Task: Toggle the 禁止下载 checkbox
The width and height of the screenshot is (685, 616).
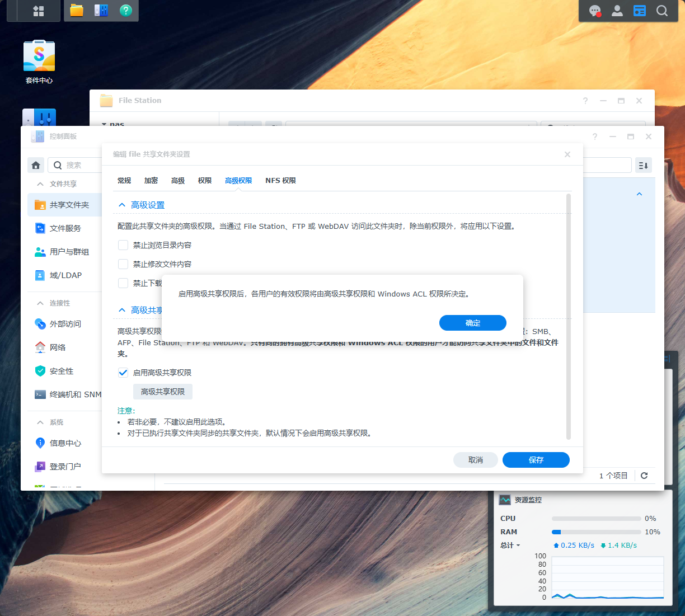Action: [123, 283]
